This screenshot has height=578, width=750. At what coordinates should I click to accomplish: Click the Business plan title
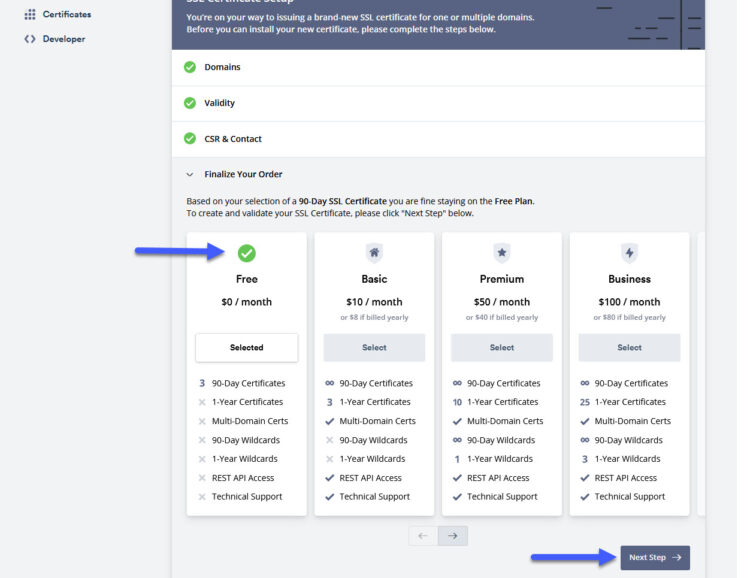[629, 279]
